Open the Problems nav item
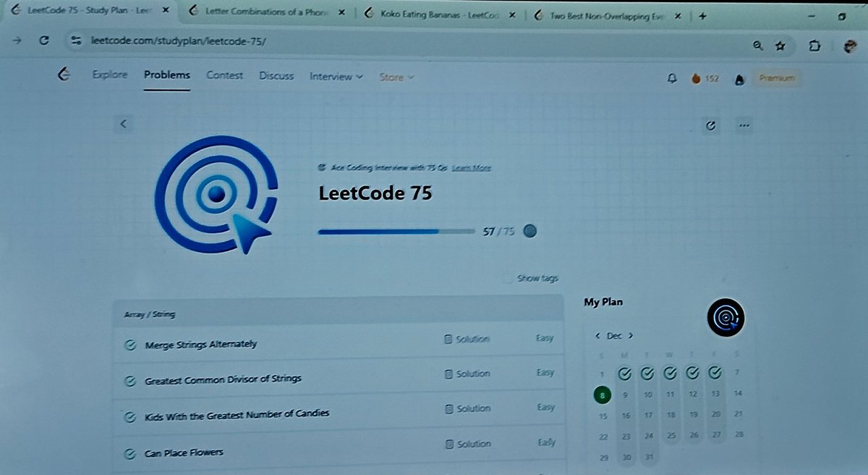Viewport: 868px width, 475px height. point(167,75)
